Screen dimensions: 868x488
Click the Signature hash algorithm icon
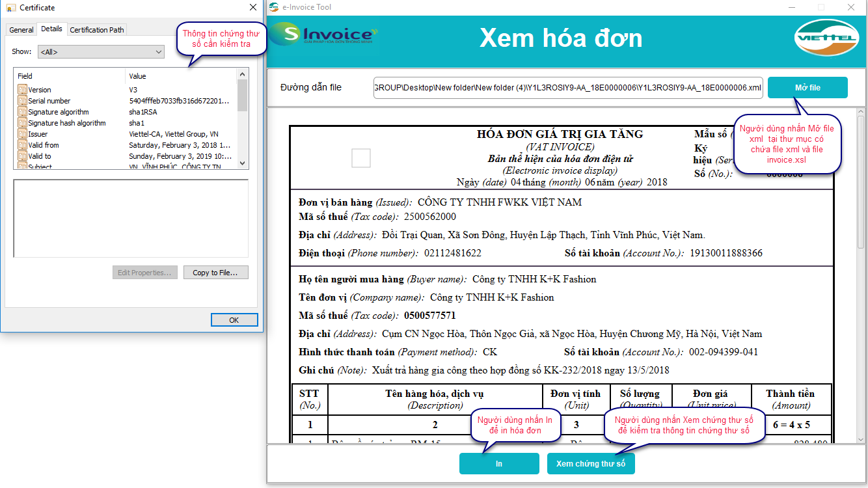point(22,123)
